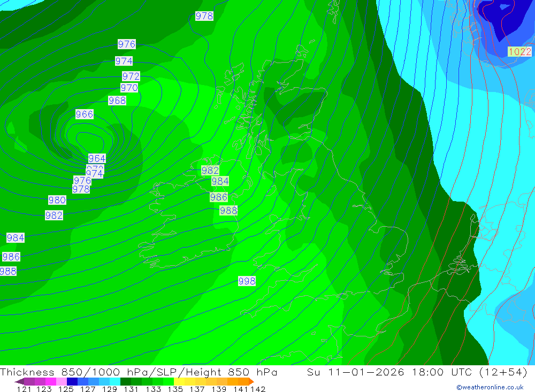Click the purple arrow tip starting the legend
535x392 pixels.
[x=19, y=381]
